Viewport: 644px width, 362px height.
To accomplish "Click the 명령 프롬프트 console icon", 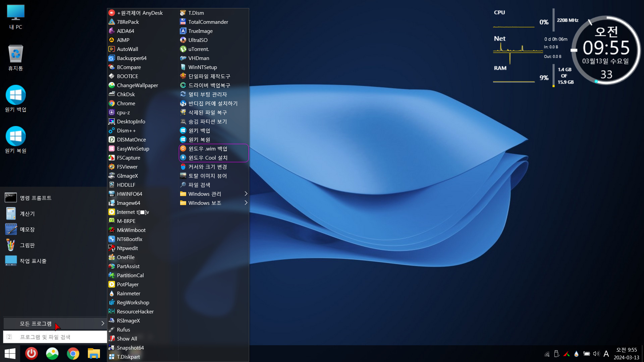I will tap(11, 198).
